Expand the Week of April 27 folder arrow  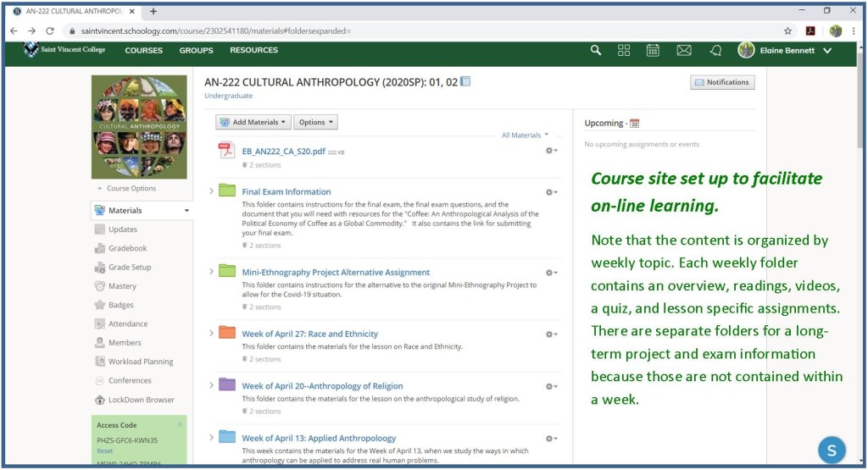pos(212,334)
